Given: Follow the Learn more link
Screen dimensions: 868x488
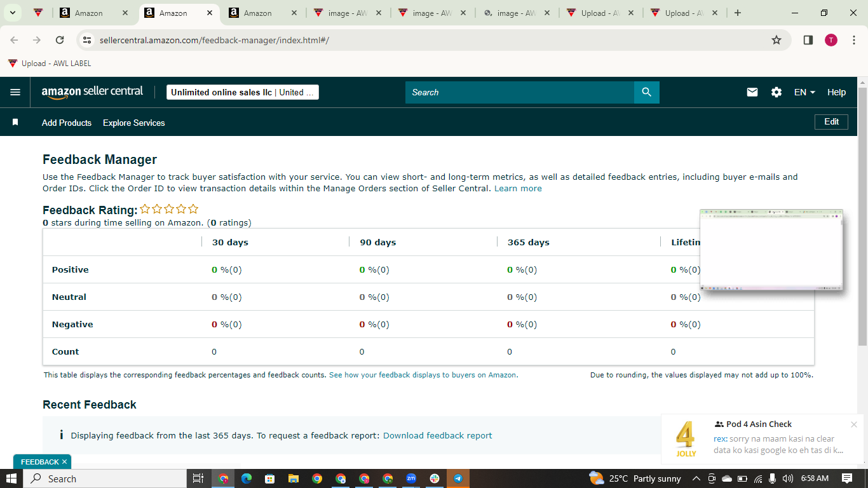Looking at the screenshot, I should click(518, 188).
